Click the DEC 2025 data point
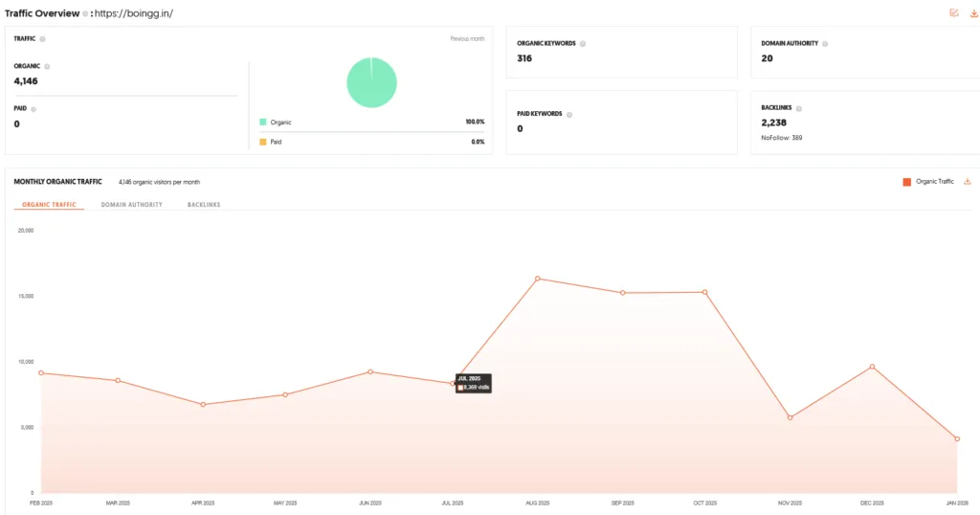This screenshot has width=980, height=515. (x=873, y=367)
